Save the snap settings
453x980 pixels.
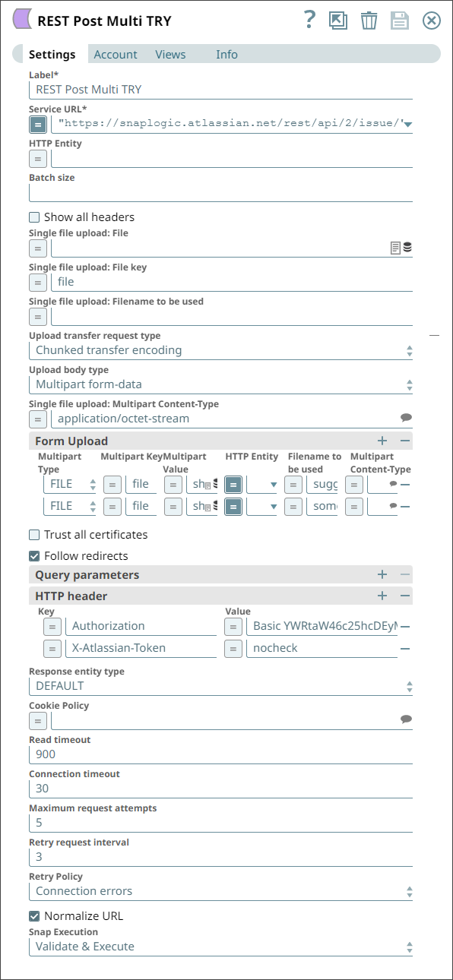click(400, 21)
